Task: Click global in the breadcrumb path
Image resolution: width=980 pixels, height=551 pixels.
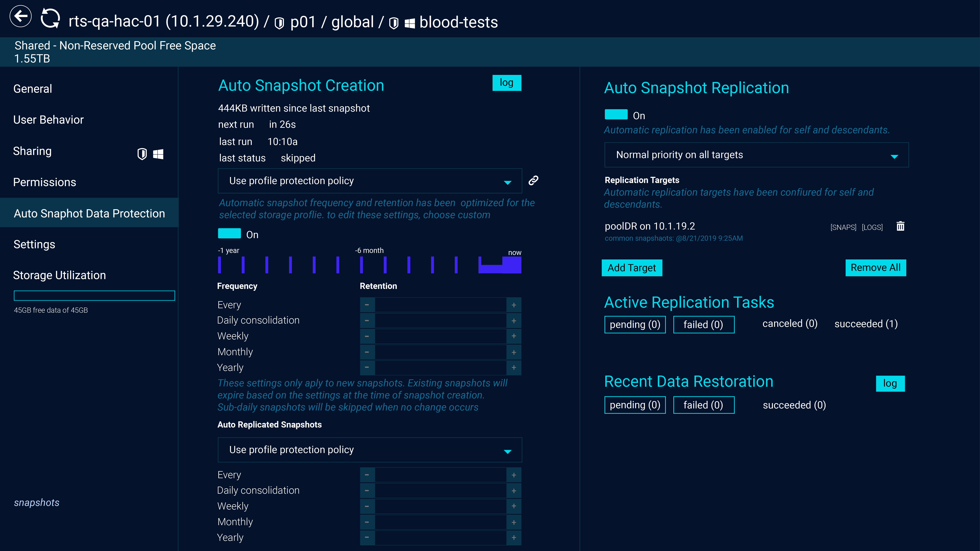Action: (352, 22)
